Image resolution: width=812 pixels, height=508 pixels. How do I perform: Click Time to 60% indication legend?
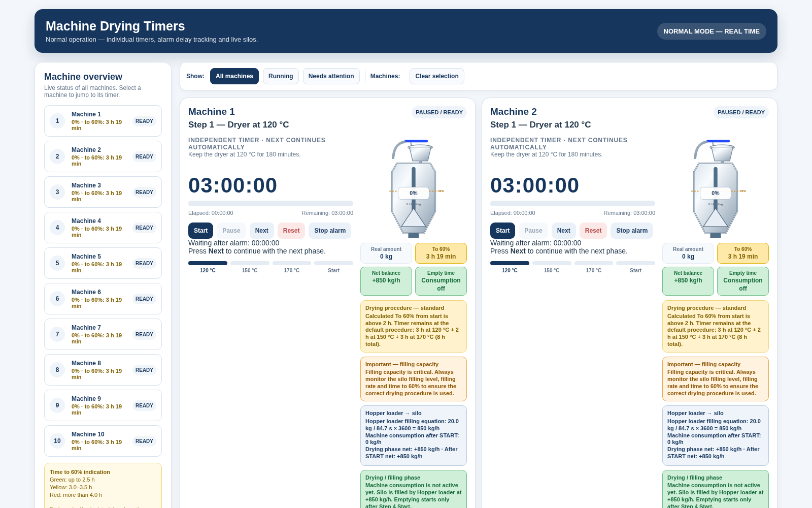pos(103,486)
